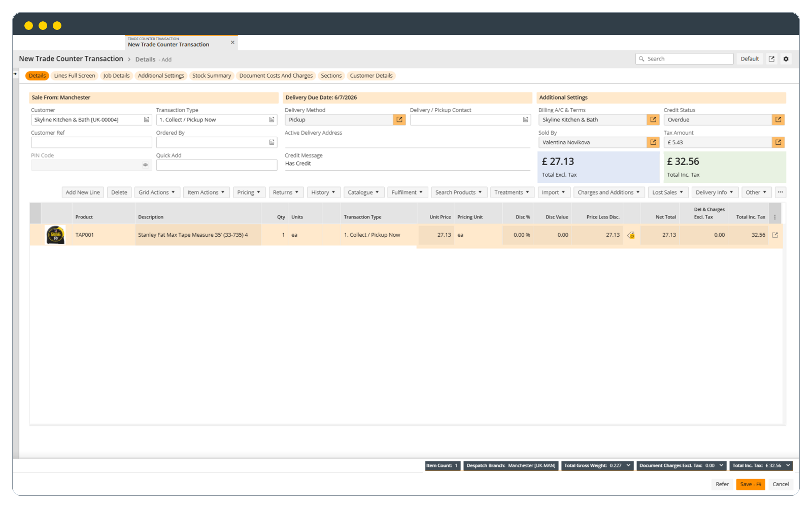Viewport: 812px width, 508px height.
Task: Click the search magnifier icon
Action: click(x=641, y=59)
